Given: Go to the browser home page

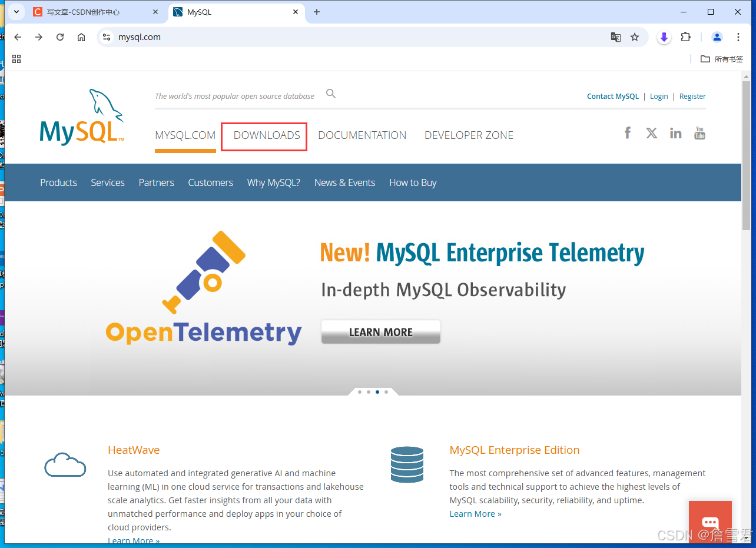Looking at the screenshot, I should point(81,37).
